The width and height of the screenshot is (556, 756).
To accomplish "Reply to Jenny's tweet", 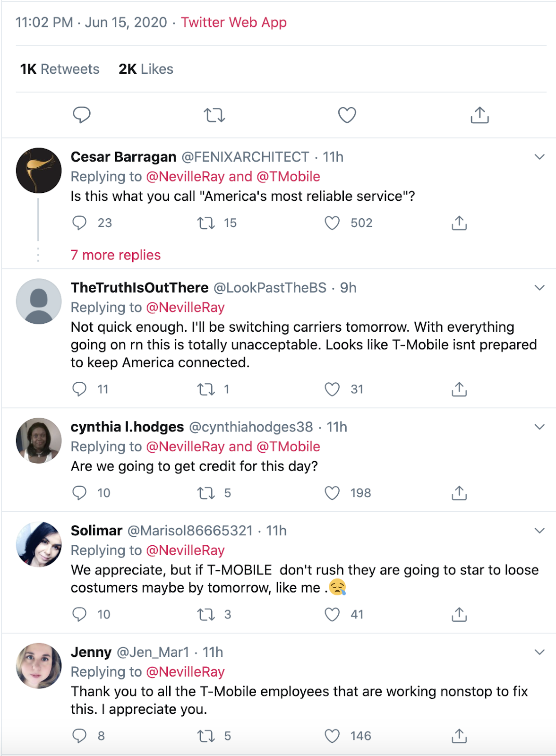I will 79,736.
